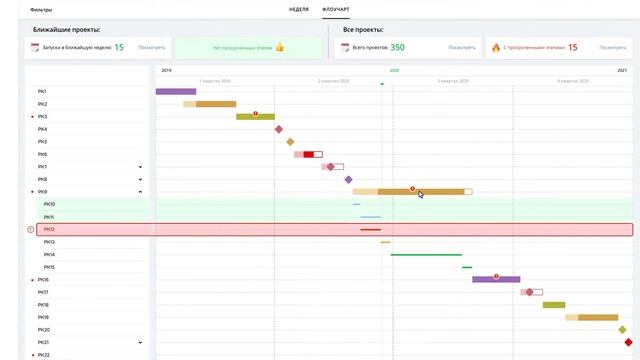Click the PK2 tan Gantt bar

pos(209,104)
